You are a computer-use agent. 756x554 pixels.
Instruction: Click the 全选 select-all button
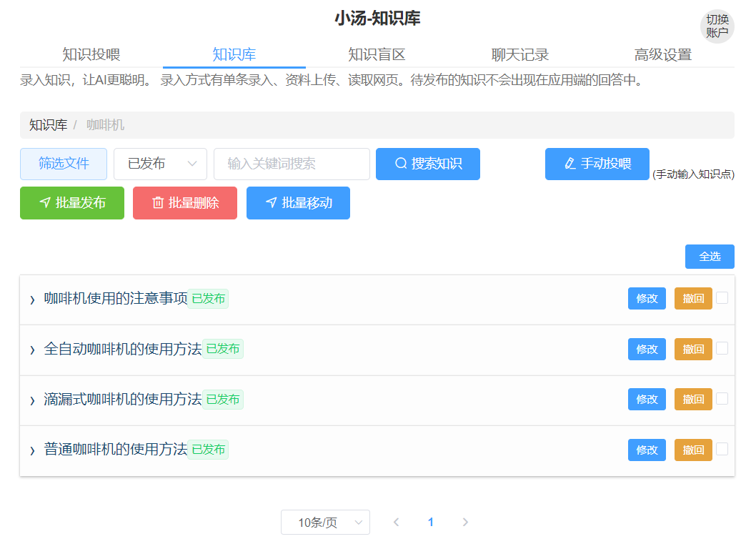pos(710,256)
